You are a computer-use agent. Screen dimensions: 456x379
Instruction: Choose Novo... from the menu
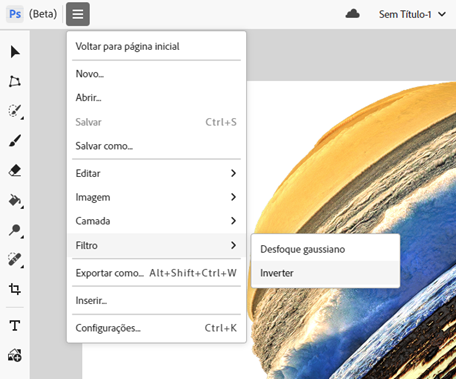click(x=156, y=74)
